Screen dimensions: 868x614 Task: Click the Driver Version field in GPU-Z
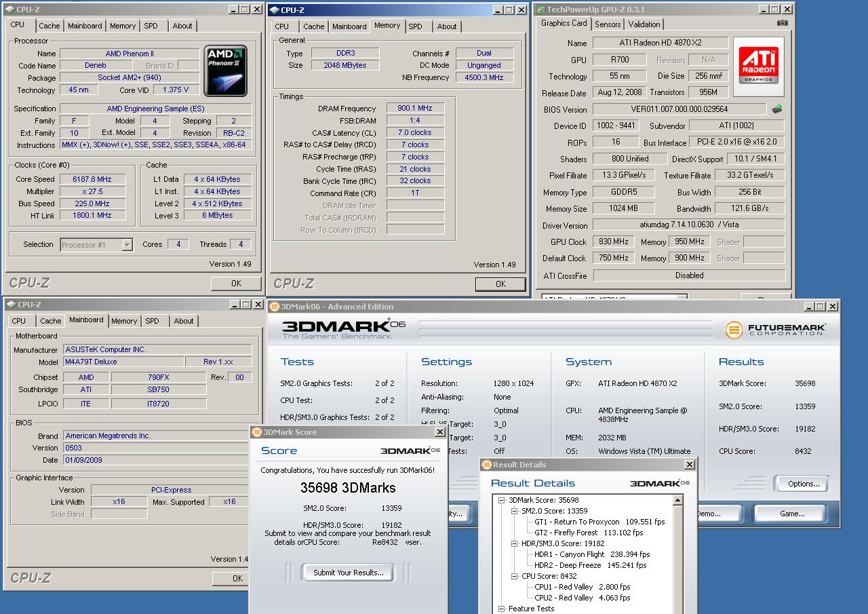689,225
